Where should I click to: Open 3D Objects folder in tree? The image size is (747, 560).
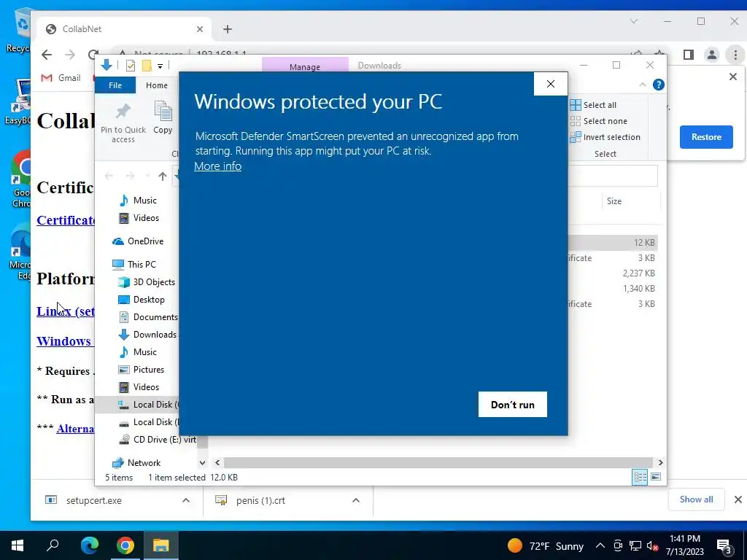[x=147, y=282]
